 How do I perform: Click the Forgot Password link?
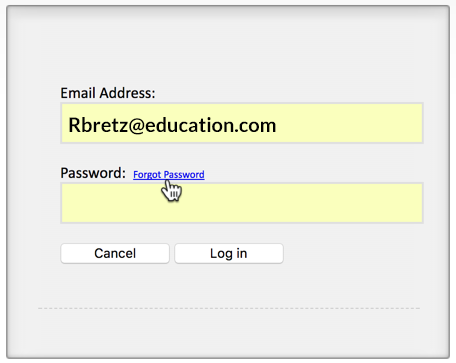pos(169,175)
